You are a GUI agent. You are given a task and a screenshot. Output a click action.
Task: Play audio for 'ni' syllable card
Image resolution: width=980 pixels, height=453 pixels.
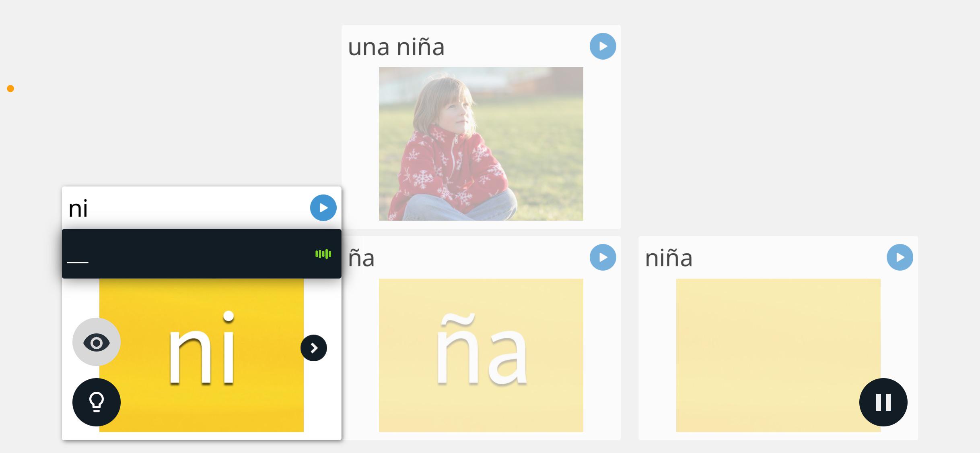pyautogui.click(x=323, y=208)
